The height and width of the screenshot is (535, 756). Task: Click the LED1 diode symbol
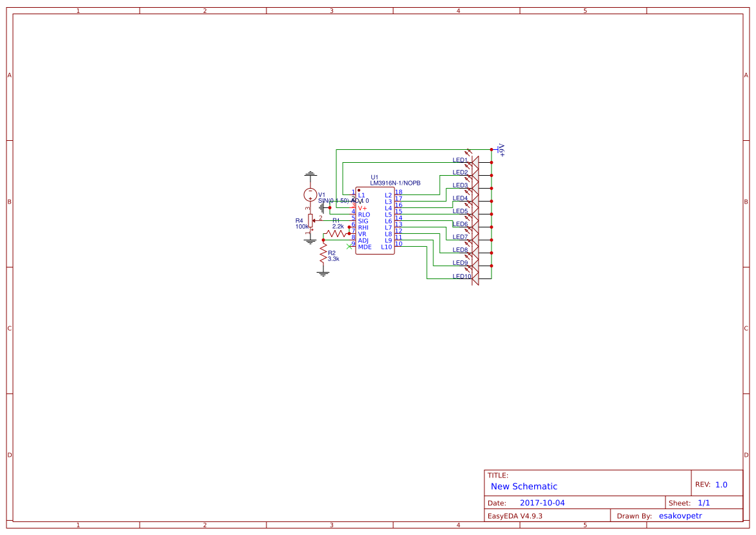[475, 162]
